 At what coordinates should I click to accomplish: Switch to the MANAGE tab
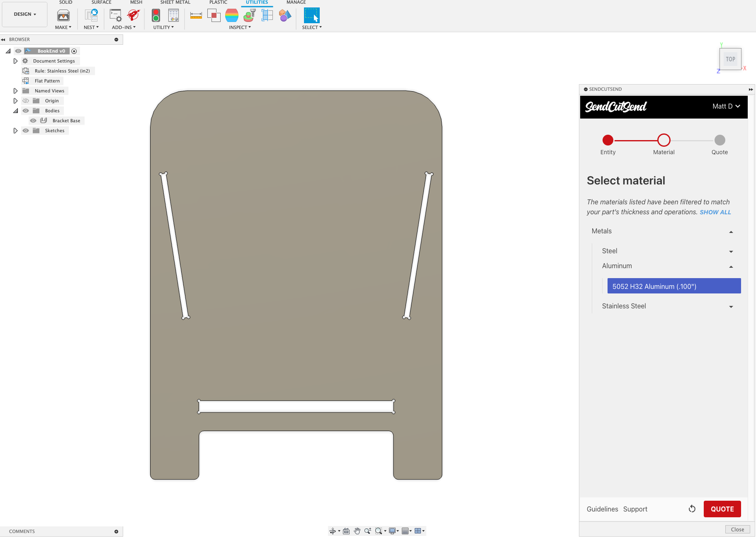(x=296, y=2)
